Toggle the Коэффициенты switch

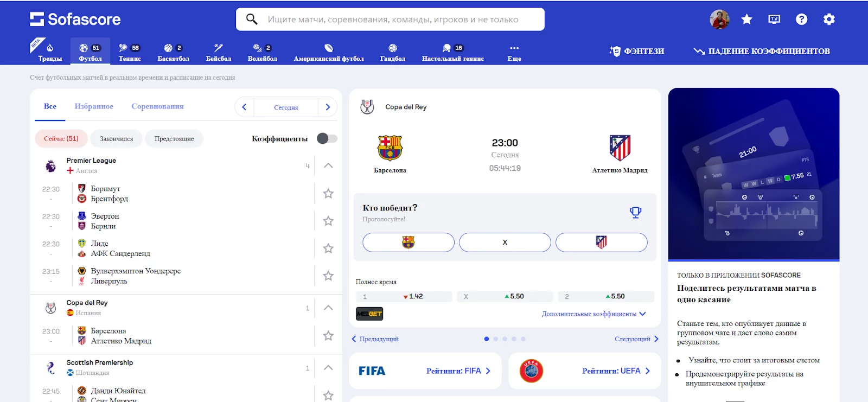point(327,139)
